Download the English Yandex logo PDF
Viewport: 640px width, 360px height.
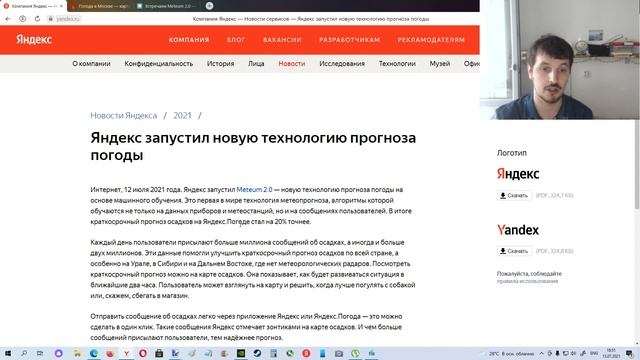(514, 251)
